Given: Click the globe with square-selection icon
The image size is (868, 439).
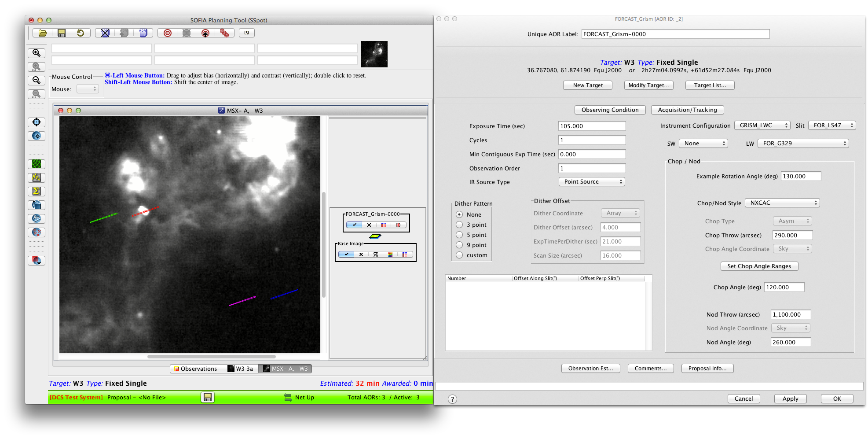Looking at the screenshot, I should click(37, 205).
